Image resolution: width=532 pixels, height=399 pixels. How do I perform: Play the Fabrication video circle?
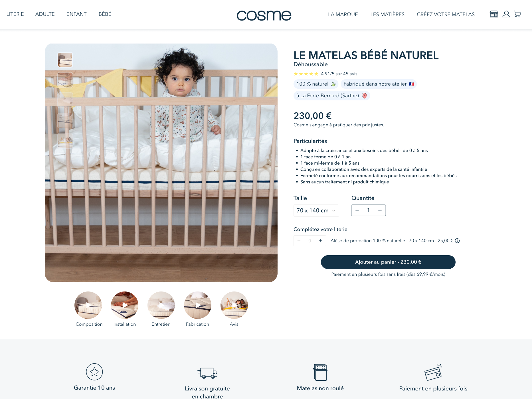198,305
